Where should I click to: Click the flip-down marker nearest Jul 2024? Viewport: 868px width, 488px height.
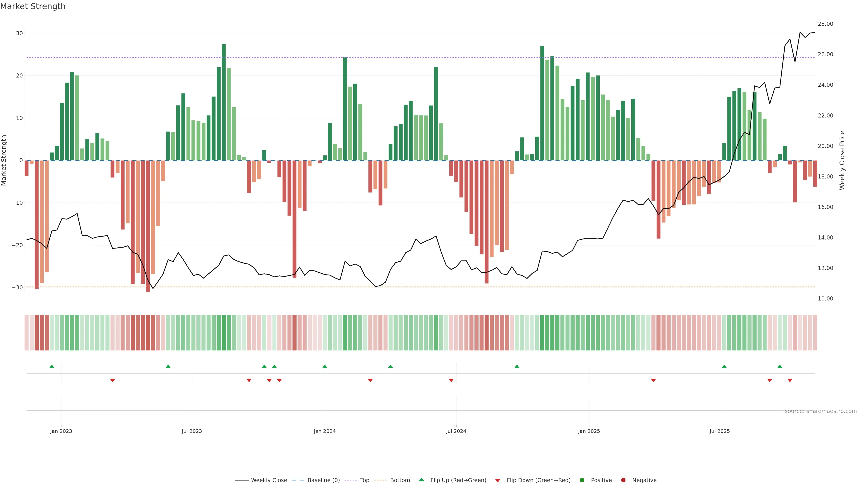(451, 380)
